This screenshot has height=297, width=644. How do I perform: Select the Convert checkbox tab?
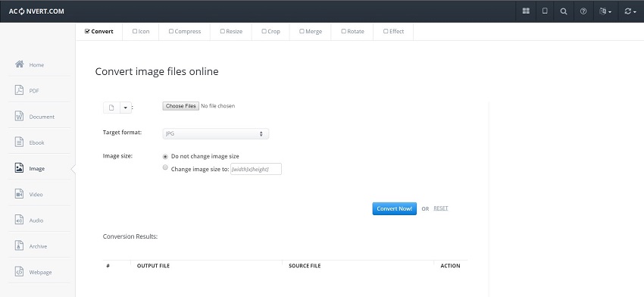click(x=99, y=31)
